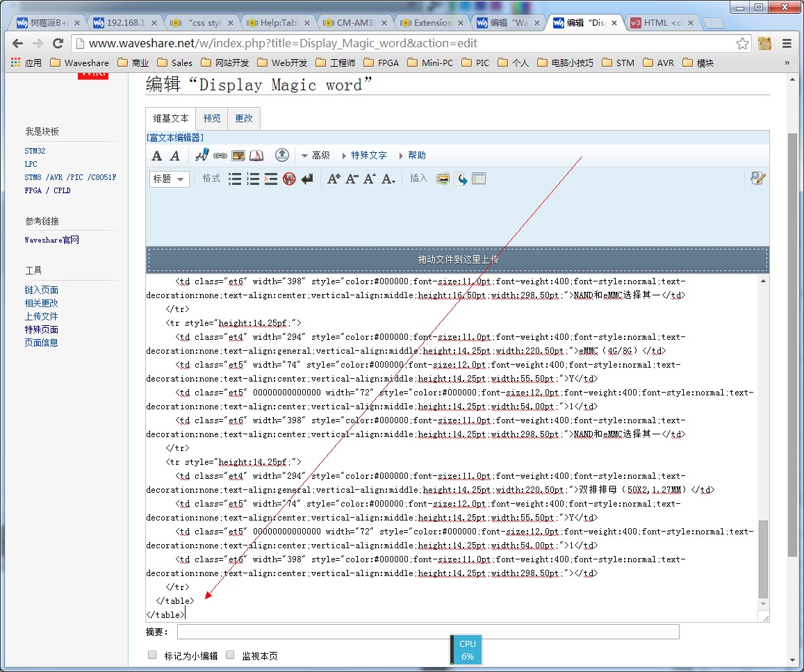Viewport: 804px width, 672px height.
Task: Switch to the 192.168.1 browser tab
Action: pos(125,22)
